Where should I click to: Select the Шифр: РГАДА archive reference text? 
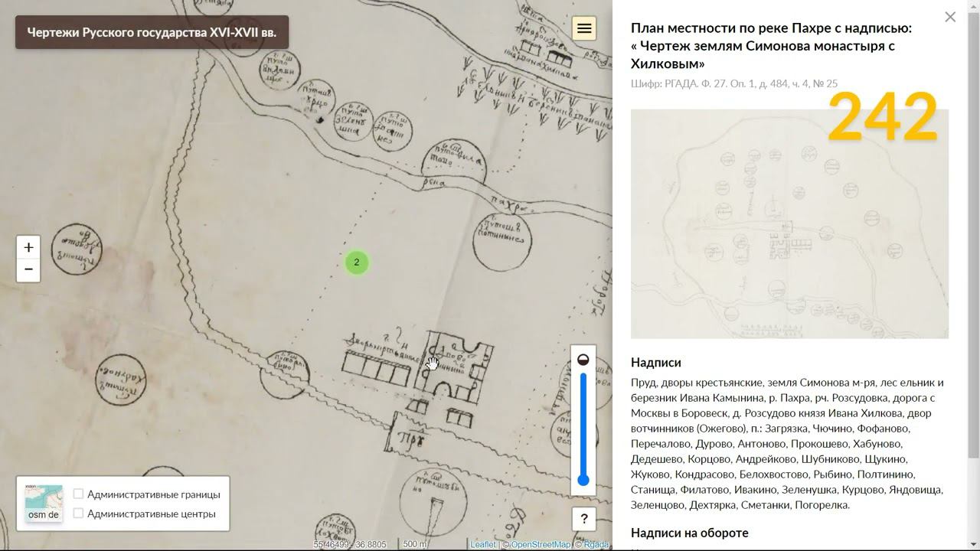click(x=734, y=83)
